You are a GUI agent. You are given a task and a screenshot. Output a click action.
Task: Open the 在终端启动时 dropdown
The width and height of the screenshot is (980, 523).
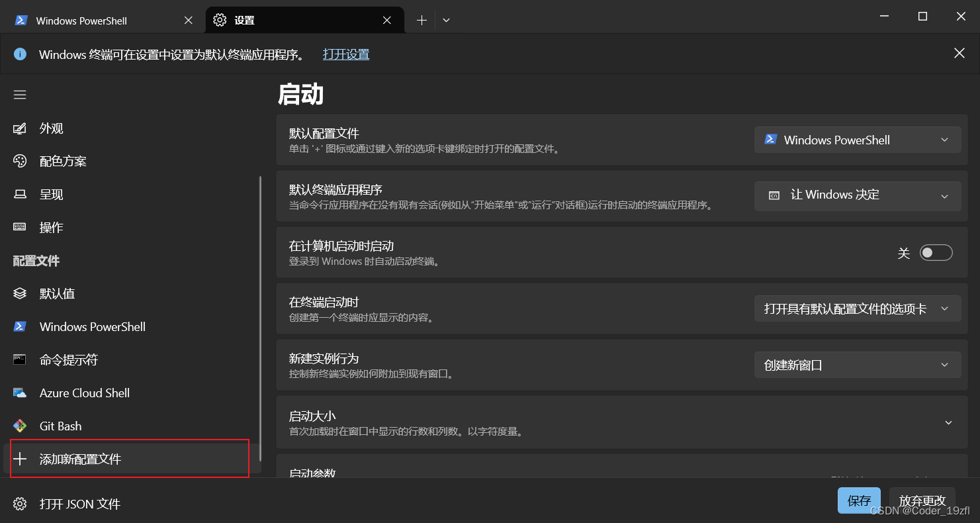pos(858,309)
